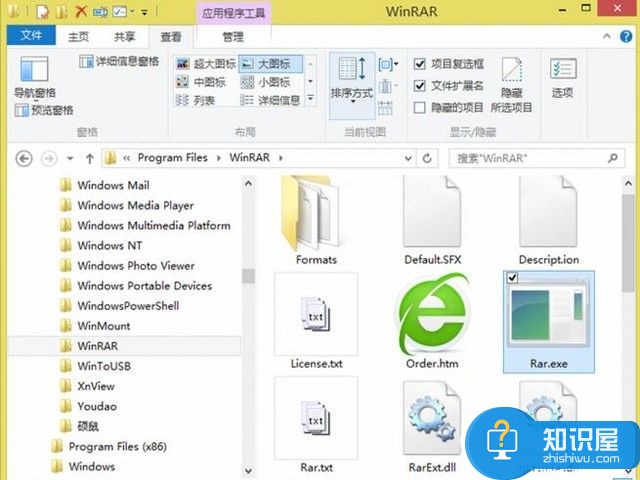Select Small icons (小图标) layout
Viewport: 640px width, 480px height.
coord(266,82)
